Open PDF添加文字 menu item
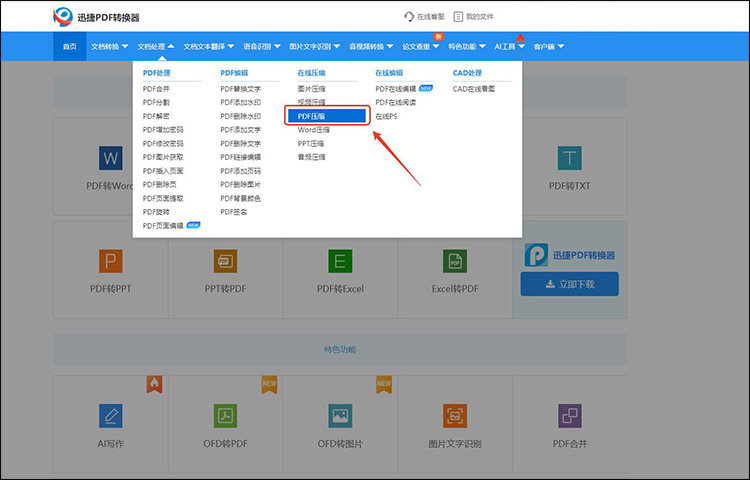 point(241,130)
